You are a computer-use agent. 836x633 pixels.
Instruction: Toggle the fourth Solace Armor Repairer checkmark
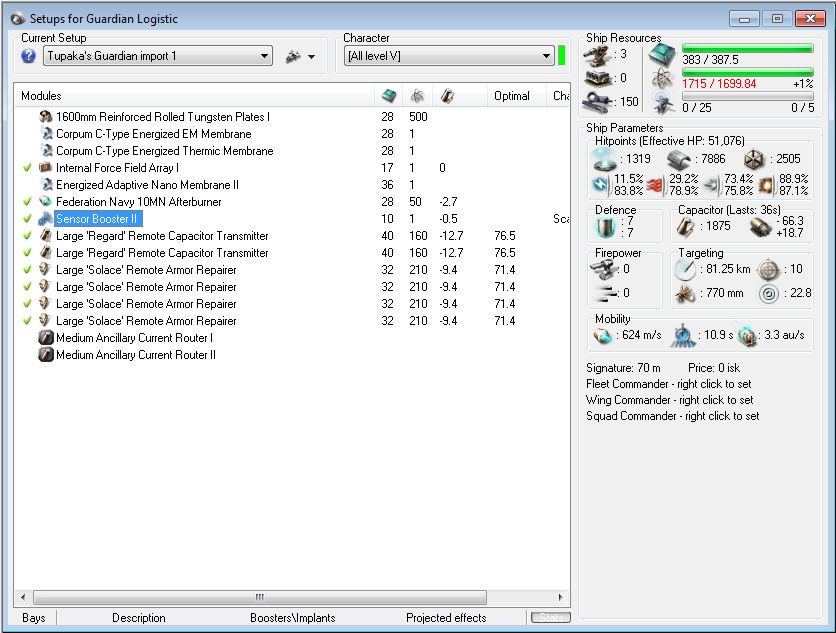click(x=28, y=321)
